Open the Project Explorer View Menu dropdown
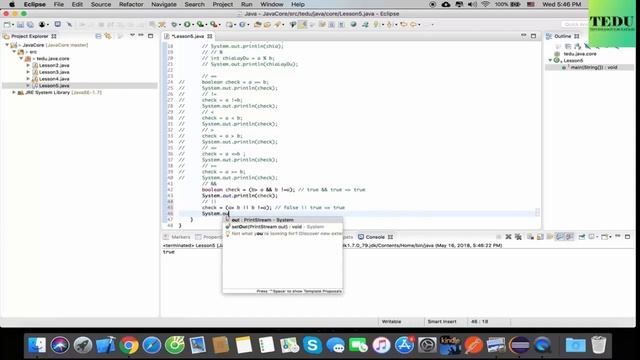640x360 pixels. (x=132, y=36)
